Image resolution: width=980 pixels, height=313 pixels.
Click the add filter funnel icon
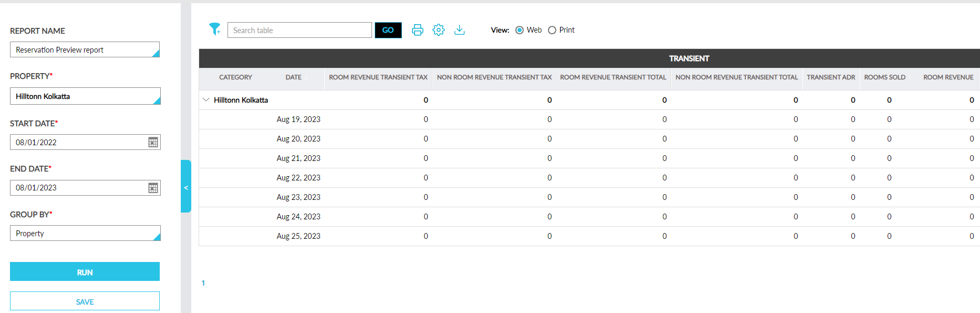coord(214,29)
